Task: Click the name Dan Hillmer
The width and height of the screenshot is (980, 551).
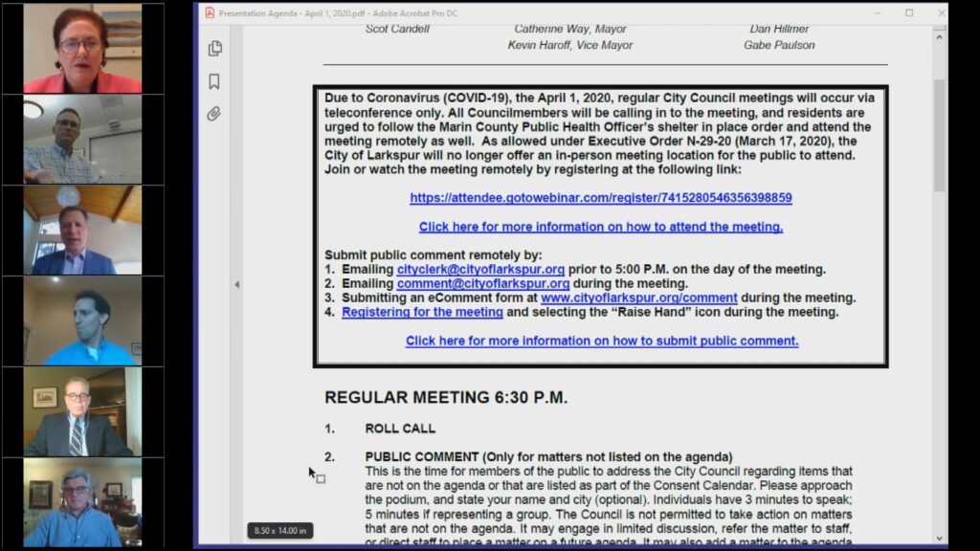Action: (x=779, y=29)
